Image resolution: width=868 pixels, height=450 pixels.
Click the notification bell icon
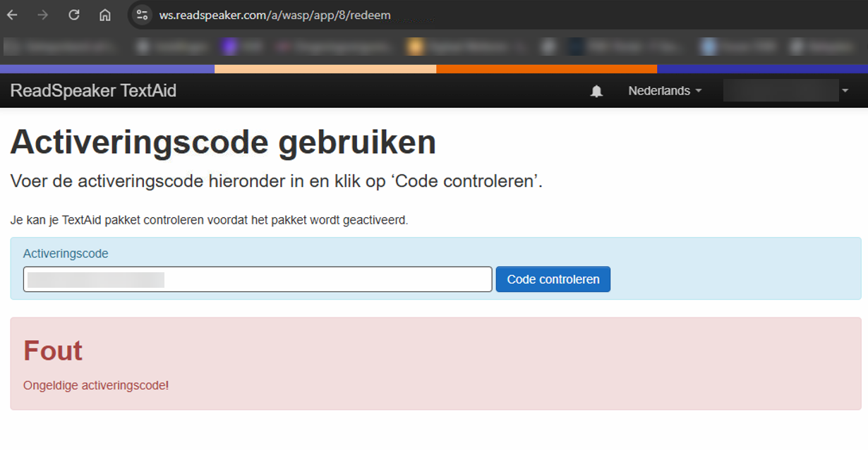(596, 91)
